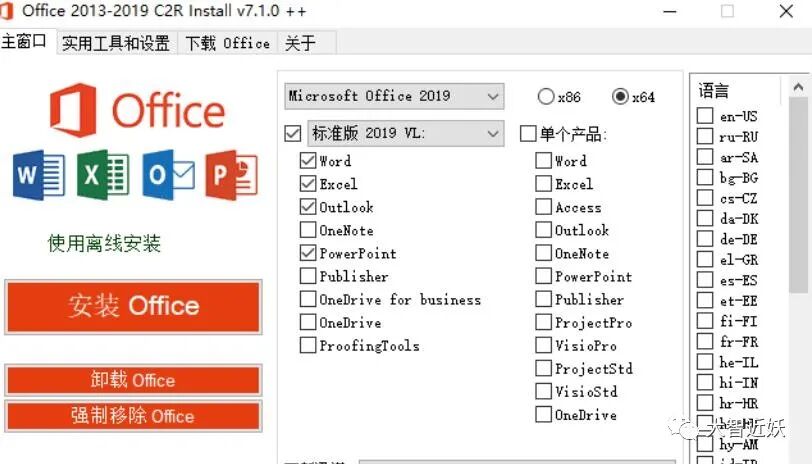Image resolution: width=812 pixels, height=464 pixels.
Task: Enable the es-ES language
Action: click(x=705, y=280)
